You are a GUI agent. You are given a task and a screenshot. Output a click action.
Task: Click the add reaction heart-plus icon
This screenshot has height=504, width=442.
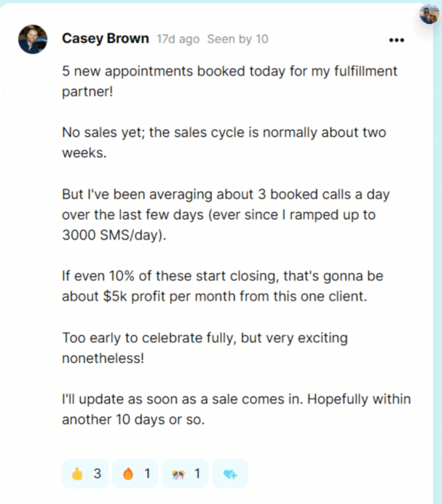[x=231, y=474]
